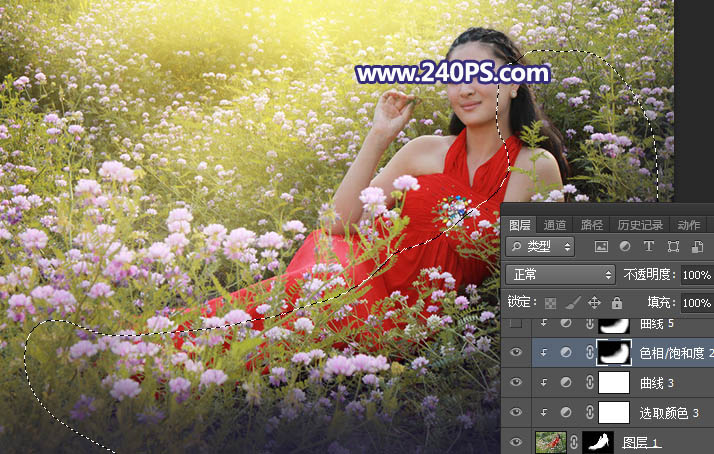The height and width of the screenshot is (454, 714).
Task: Open the 类型 layer filter dropdown
Action: [540, 246]
